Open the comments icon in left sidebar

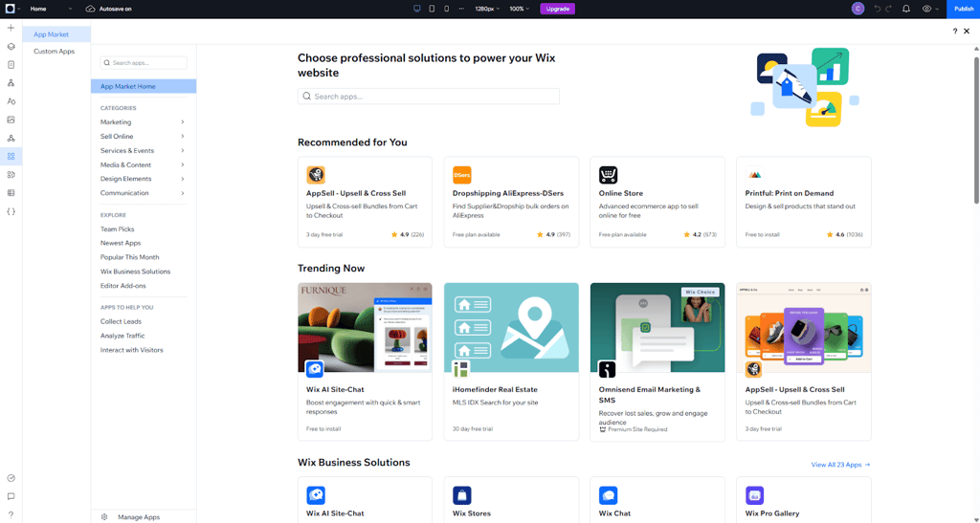[11, 497]
